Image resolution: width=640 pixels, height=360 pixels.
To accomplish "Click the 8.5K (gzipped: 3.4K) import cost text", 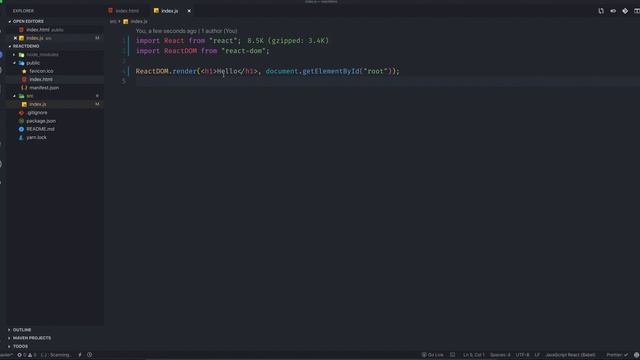I will [x=288, y=41].
